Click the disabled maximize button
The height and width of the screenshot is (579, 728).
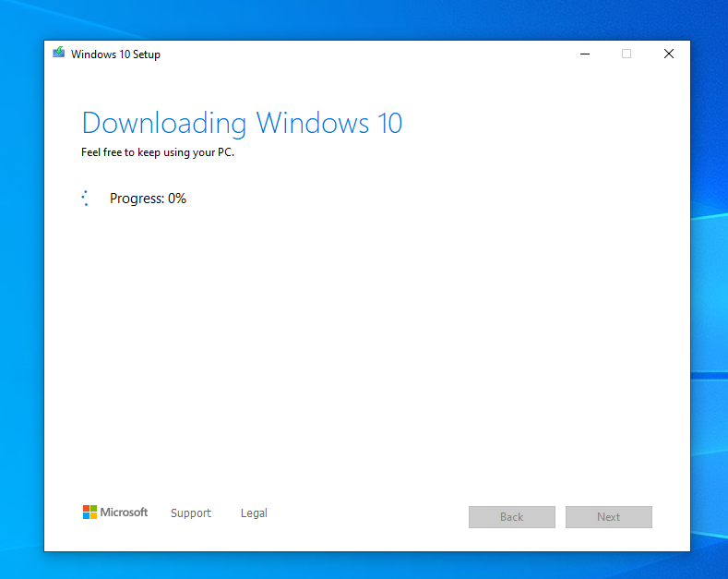627,54
